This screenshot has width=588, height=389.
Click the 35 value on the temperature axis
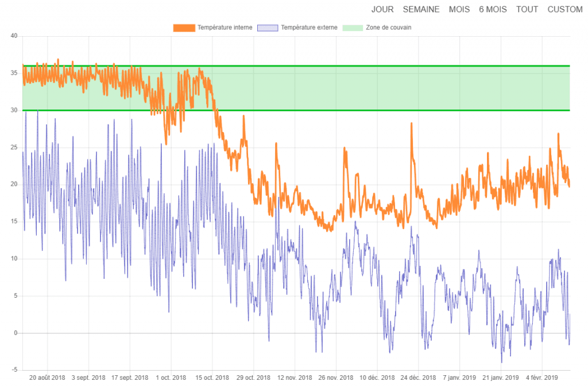click(x=14, y=73)
